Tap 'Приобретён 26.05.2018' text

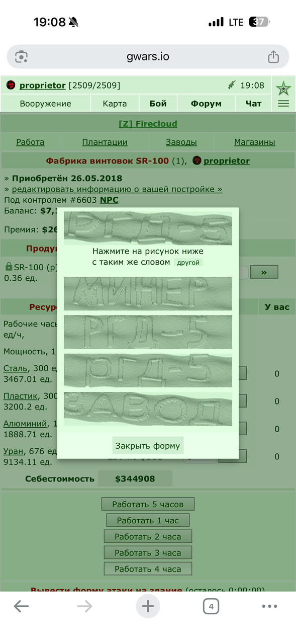[x=67, y=179]
